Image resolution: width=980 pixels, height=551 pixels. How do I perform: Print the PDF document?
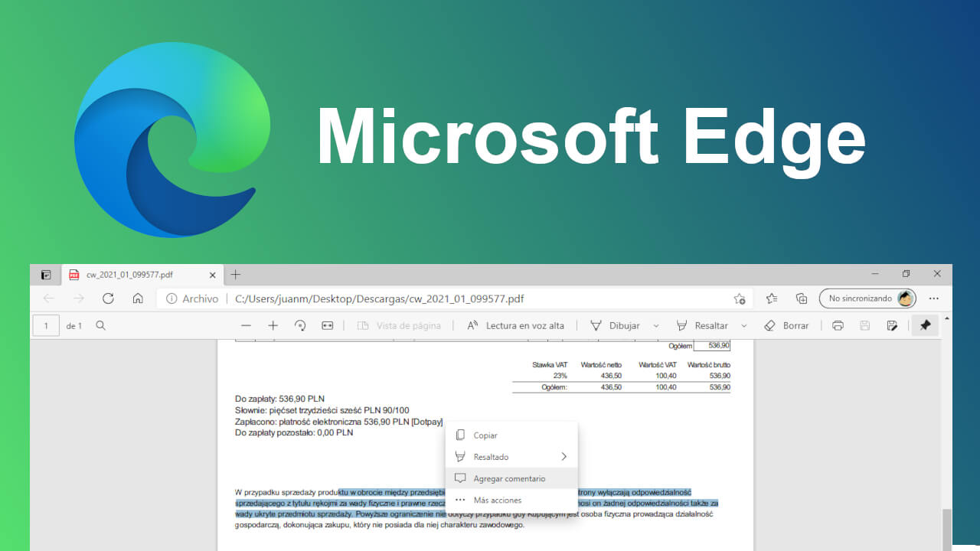pos(838,325)
